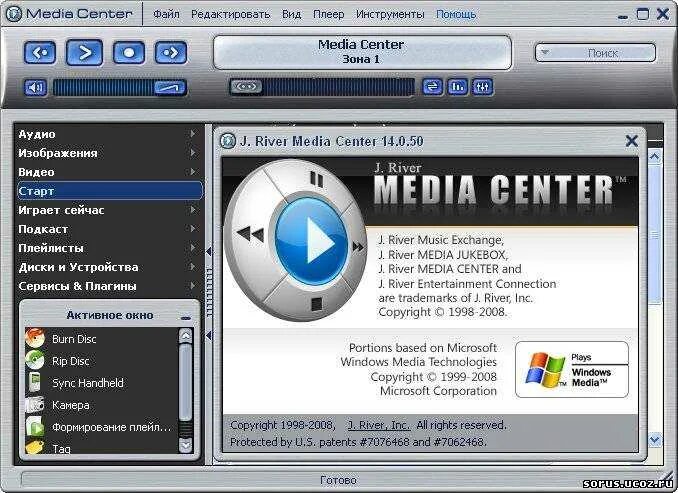Click the lower sidebar splitter arrow
This screenshot has width=678, height=493.
(x=209, y=335)
